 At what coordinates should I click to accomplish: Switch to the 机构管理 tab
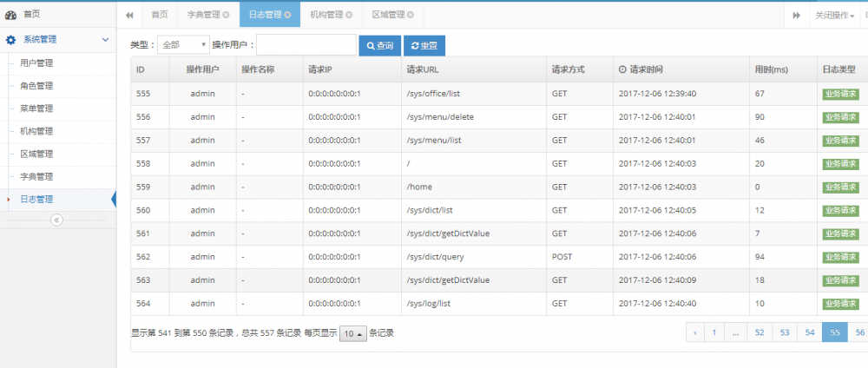[x=331, y=15]
